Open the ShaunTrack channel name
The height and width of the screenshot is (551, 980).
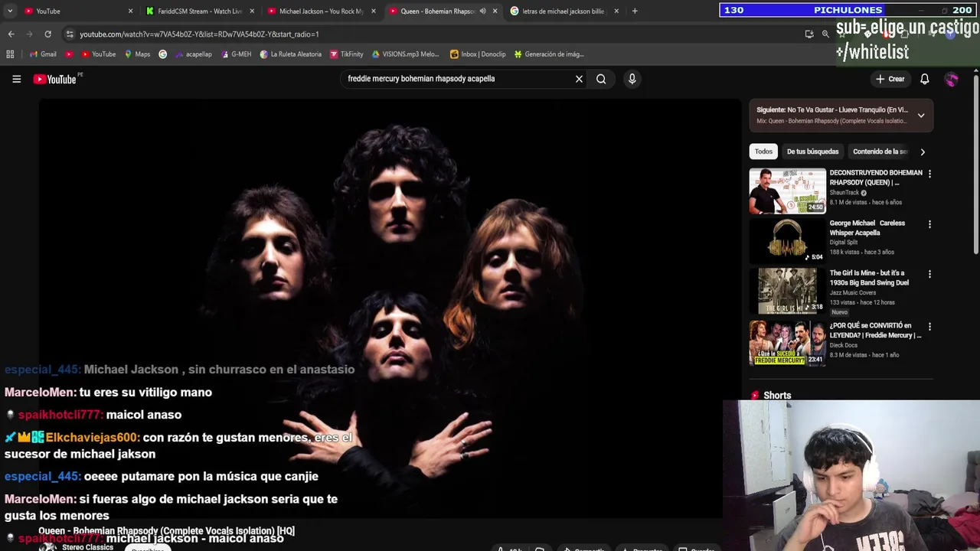click(844, 193)
